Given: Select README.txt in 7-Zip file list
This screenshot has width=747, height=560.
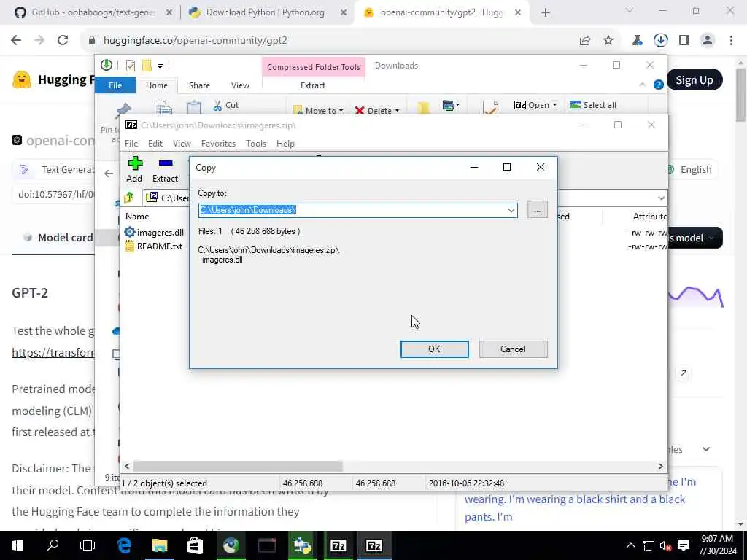Looking at the screenshot, I should point(154,246).
